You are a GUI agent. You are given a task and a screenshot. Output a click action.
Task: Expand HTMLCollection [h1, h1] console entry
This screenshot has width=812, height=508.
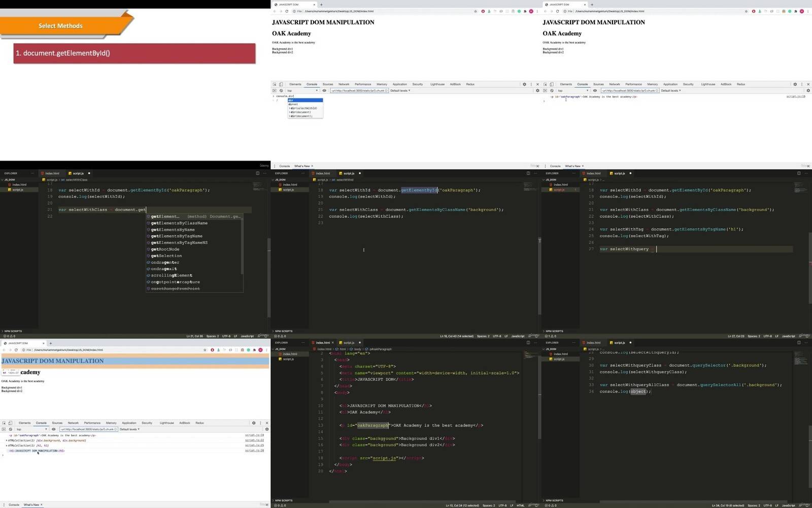pos(7,446)
